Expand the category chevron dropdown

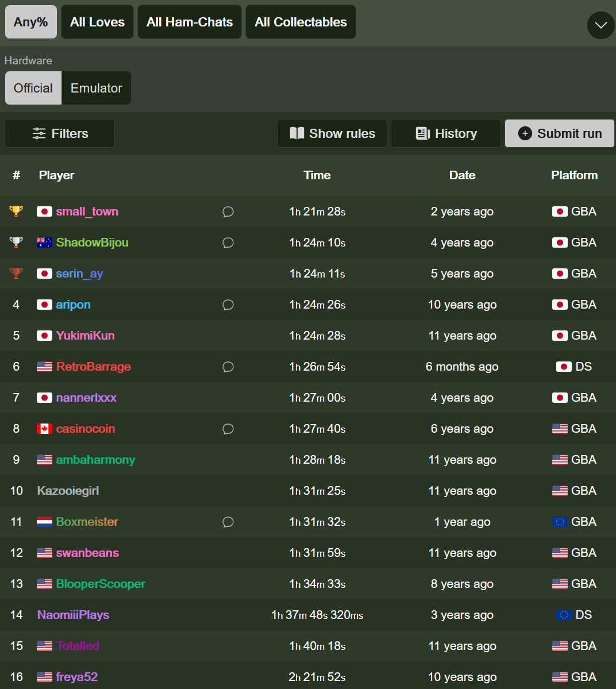pos(600,25)
